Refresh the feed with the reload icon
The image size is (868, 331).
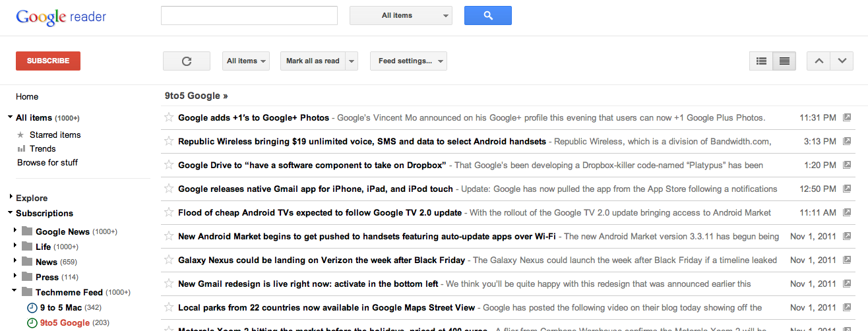187,61
